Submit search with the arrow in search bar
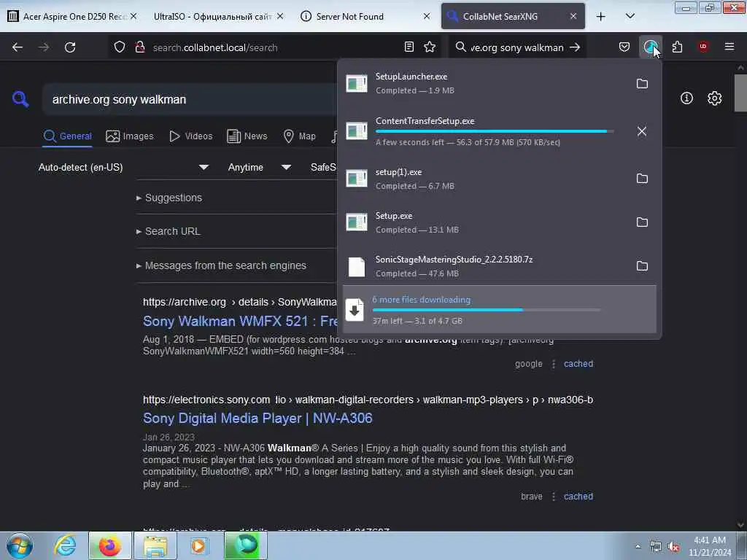 (x=575, y=47)
